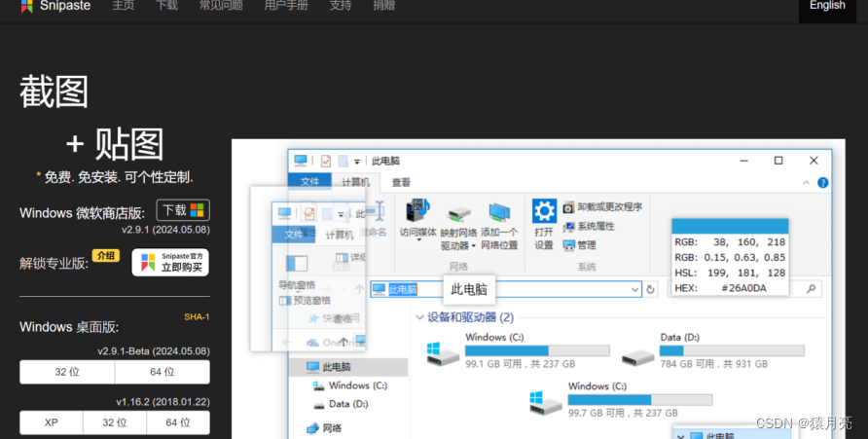Switch to the 计算机 ribbon tab

click(x=355, y=182)
